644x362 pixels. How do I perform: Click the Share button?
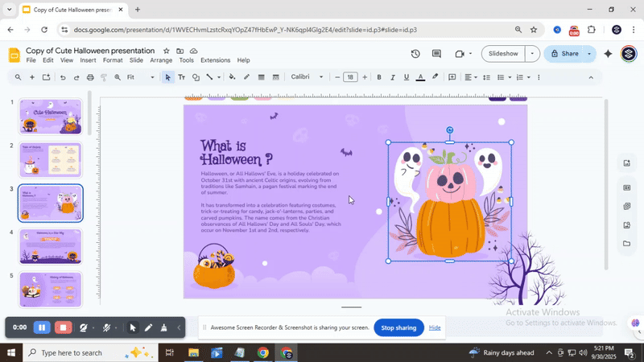(x=563, y=54)
